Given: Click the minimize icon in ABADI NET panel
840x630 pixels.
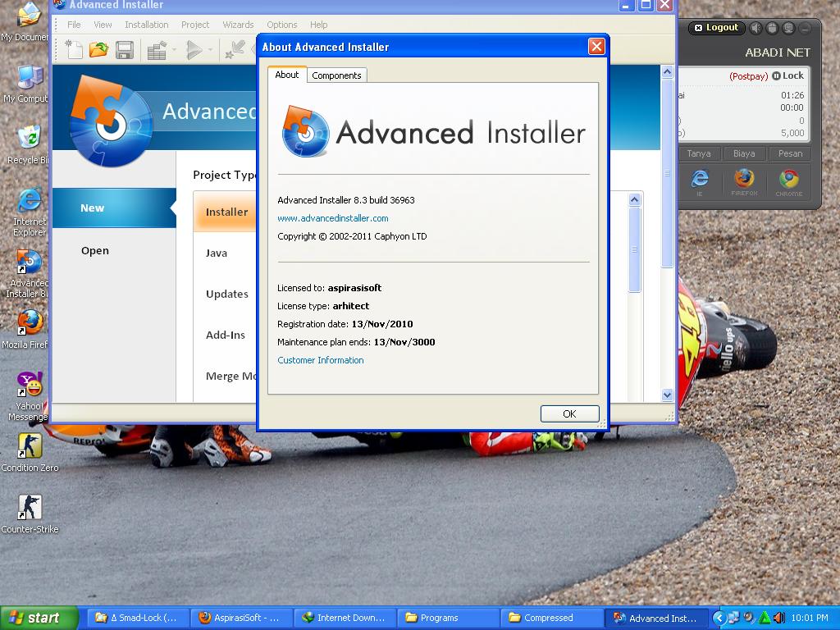Looking at the screenshot, I should click(x=805, y=28).
